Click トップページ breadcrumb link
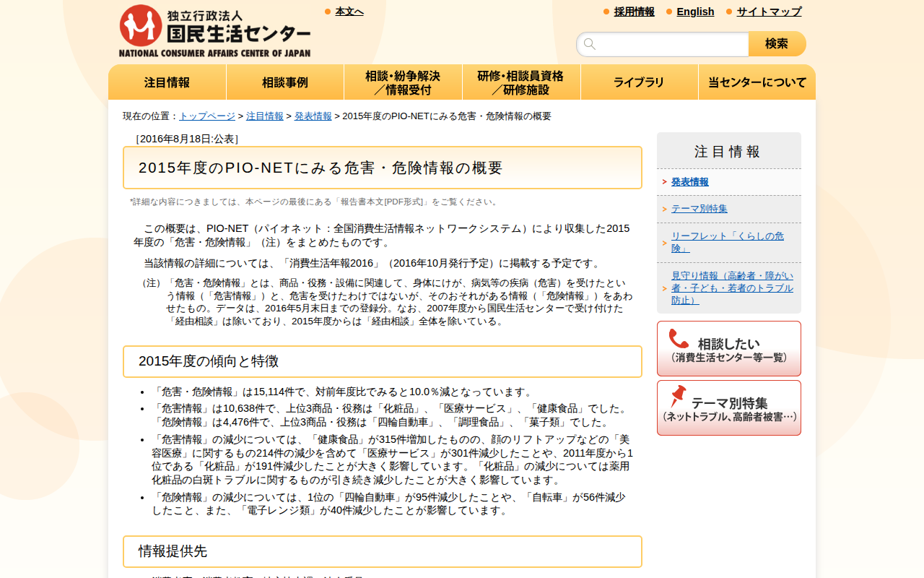924x578 pixels. click(207, 116)
